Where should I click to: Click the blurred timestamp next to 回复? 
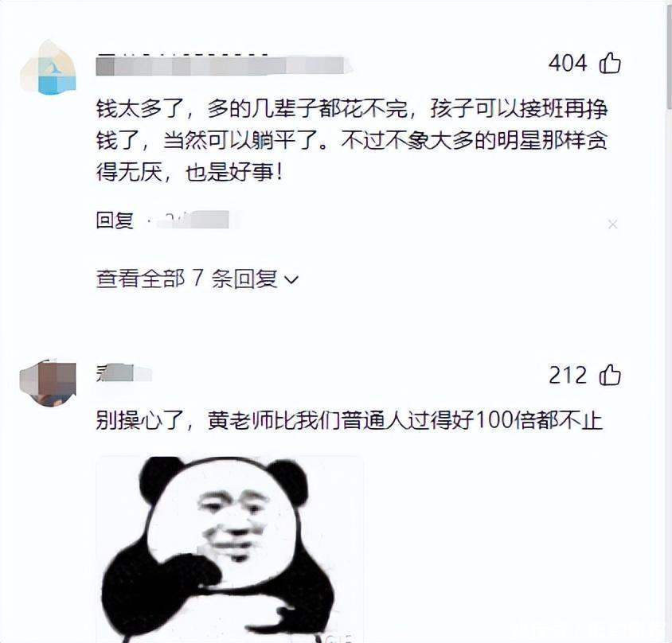[x=193, y=220]
